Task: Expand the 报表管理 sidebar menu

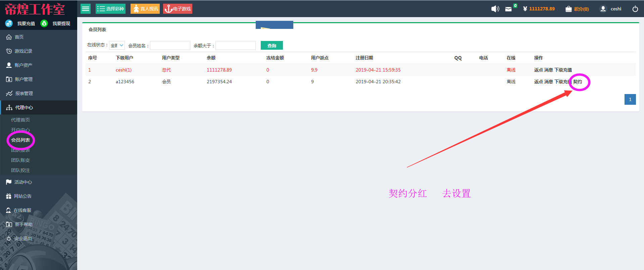Action: pos(24,93)
